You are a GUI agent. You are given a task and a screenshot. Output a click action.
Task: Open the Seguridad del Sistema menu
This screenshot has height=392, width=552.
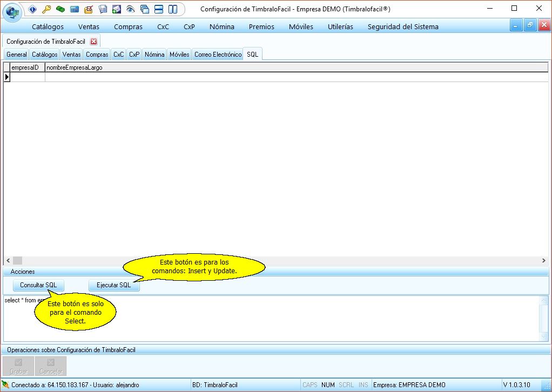(403, 27)
